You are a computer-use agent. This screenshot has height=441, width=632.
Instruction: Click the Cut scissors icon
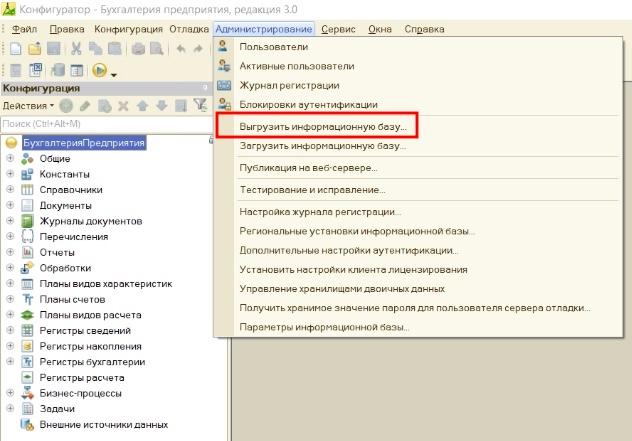coord(76,49)
